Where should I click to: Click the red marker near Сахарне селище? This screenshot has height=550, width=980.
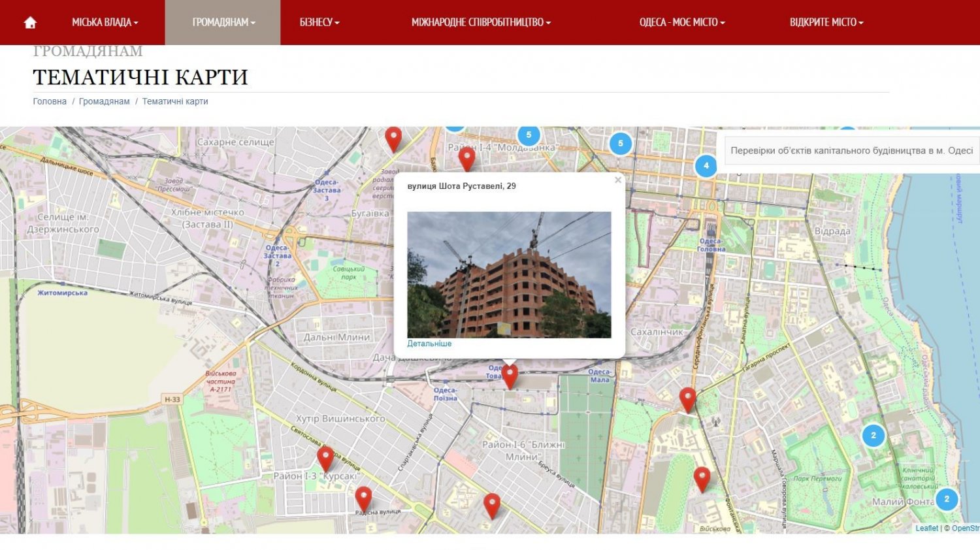(393, 140)
